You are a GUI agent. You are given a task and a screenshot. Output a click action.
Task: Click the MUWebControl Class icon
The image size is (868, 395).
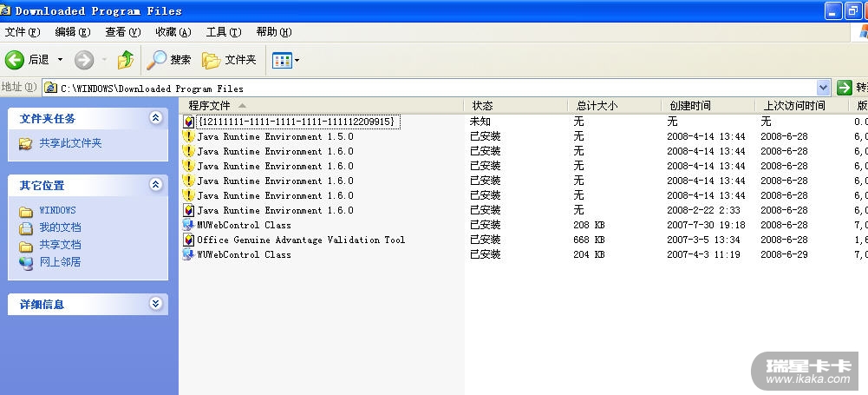point(188,225)
